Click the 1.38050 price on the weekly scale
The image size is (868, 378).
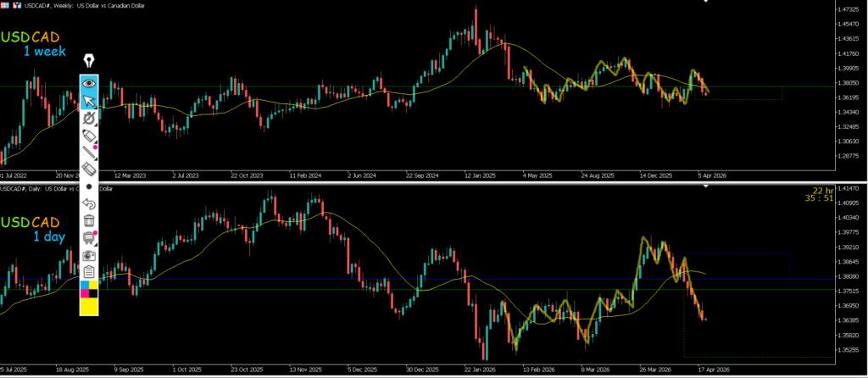tap(849, 82)
